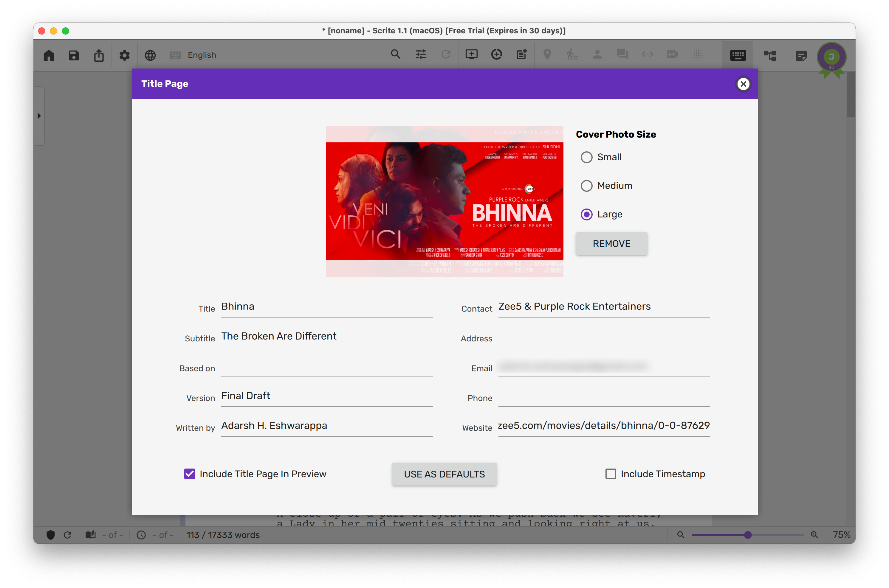Select the Transition dotted grid icon
The image size is (889, 588).
[x=698, y=55]
